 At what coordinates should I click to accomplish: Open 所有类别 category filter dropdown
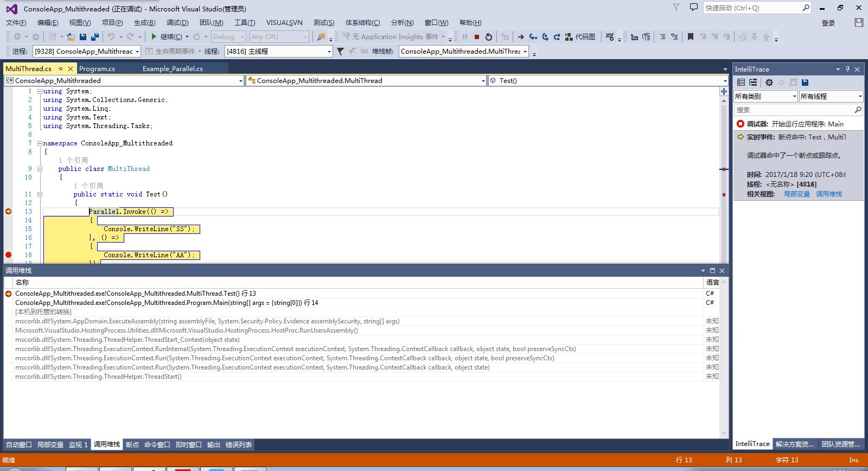click(765, 96)
